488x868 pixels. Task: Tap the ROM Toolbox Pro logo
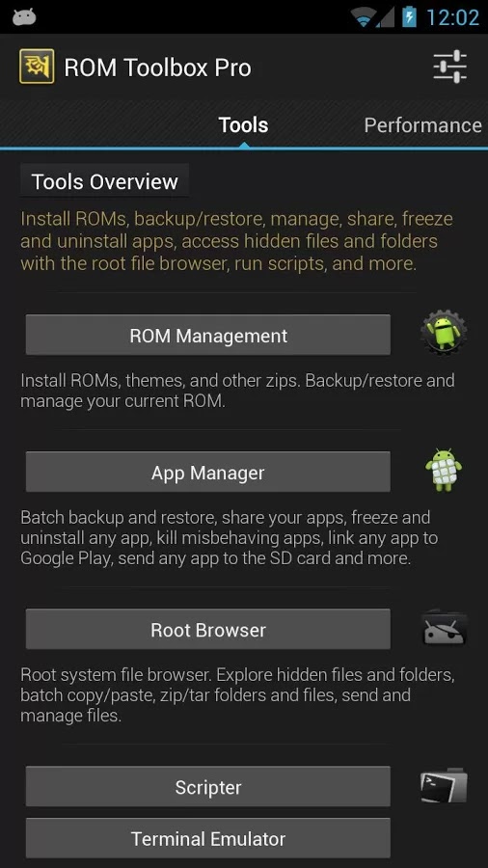point(37,67)
